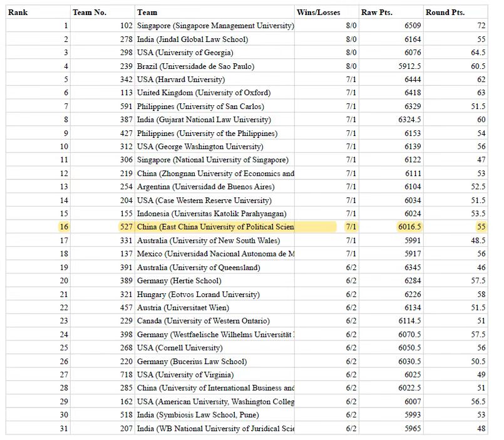Click highlighted team number 527

(126, 227)
